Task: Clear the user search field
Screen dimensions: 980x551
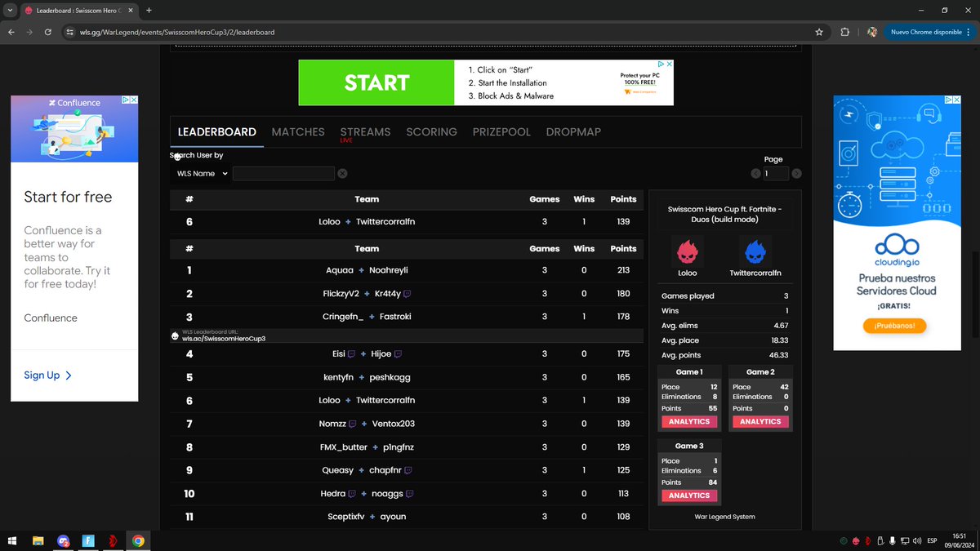Action: coord(342,173)
